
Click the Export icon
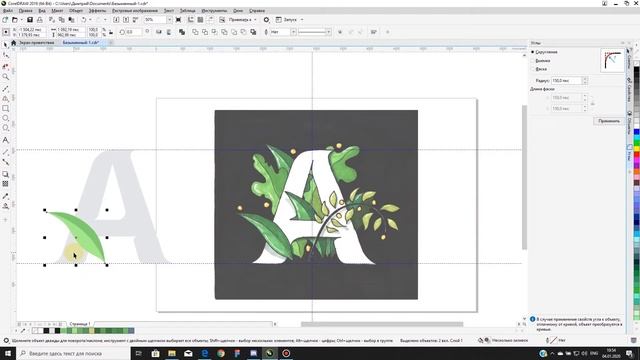[126, 20]
